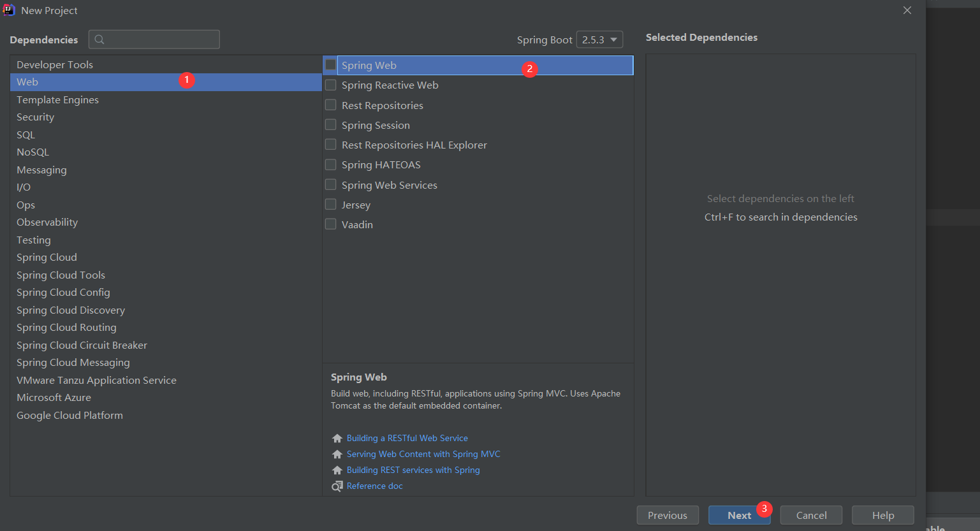Choose the I/O category
This screenshot has height=531, width=980.
coord(166,187)
